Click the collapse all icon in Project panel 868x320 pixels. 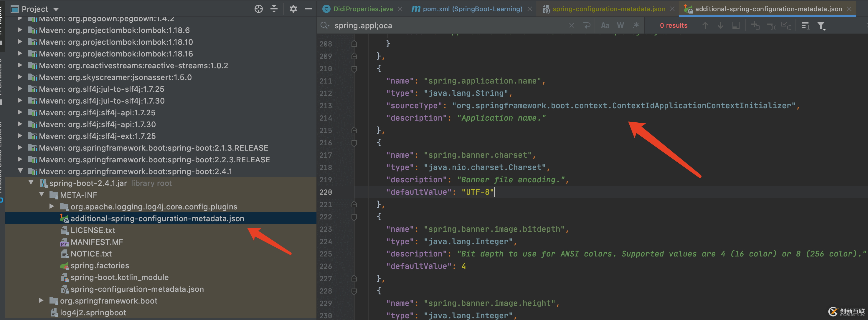[274, 9]
